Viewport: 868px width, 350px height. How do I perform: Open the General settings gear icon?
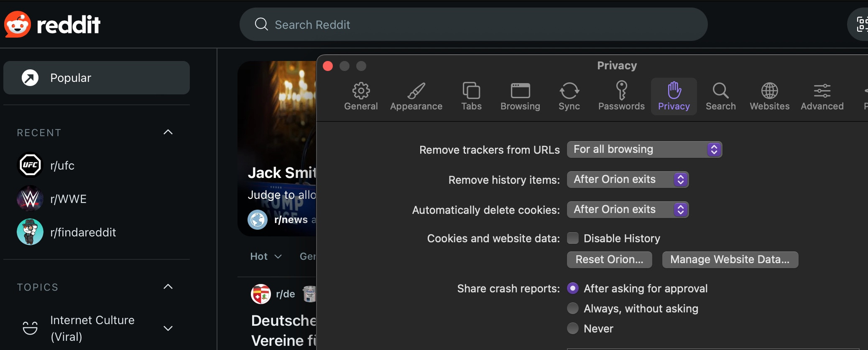click(x=361, y=91)
